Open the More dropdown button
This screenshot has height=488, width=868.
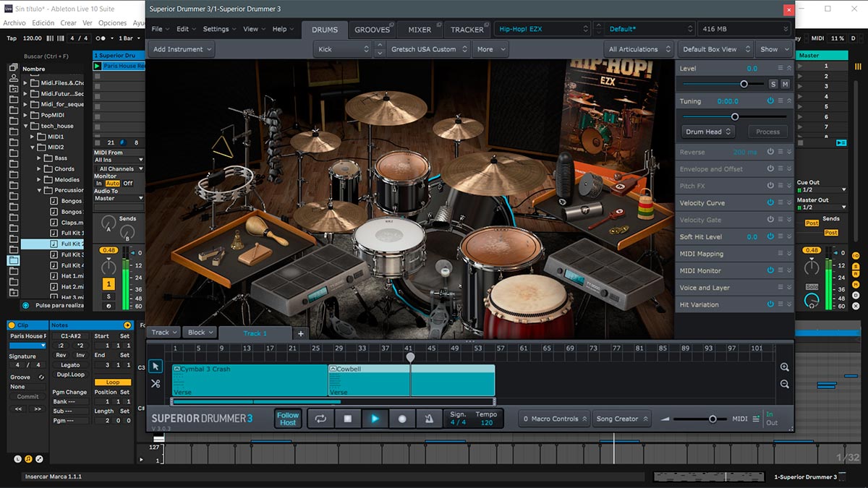[490, 49]
